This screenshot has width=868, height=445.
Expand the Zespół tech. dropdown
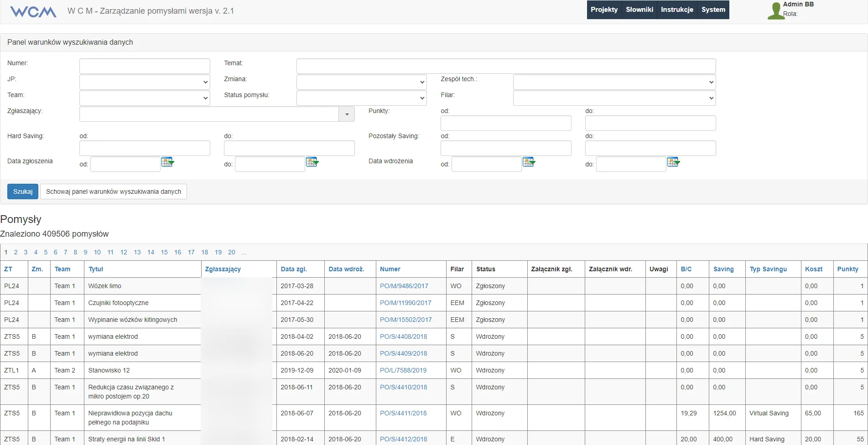(614, 82)
